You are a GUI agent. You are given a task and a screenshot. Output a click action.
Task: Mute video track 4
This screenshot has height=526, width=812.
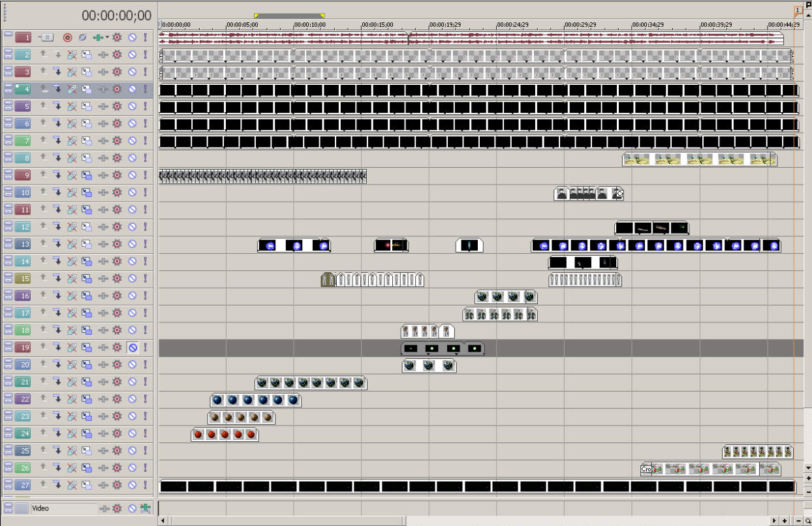[x=132, y=89]
